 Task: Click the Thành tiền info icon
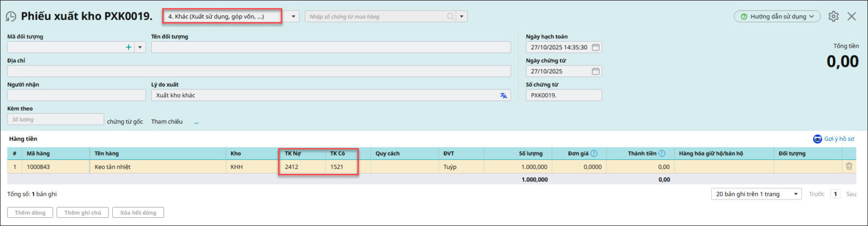coord(662,153)
